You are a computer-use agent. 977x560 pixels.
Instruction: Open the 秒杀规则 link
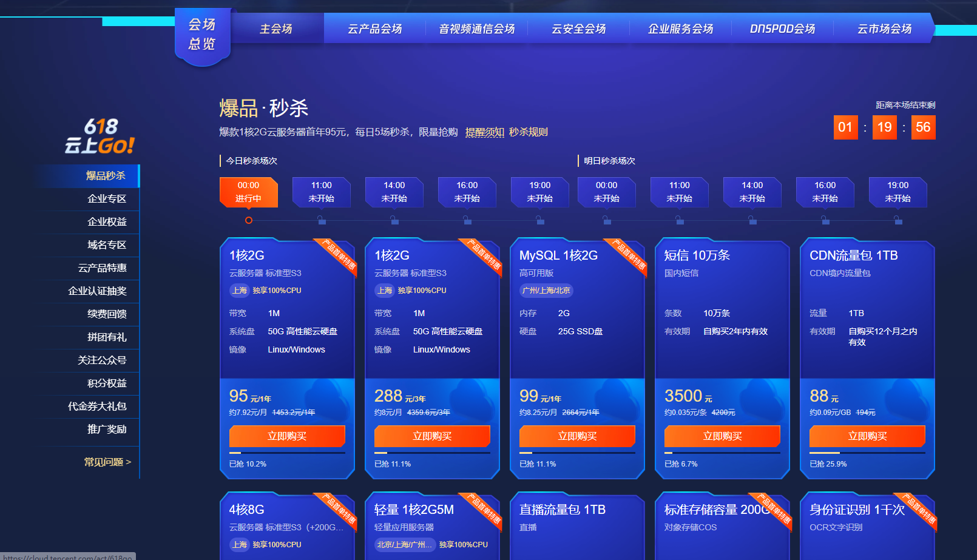[x=528, y=132]
